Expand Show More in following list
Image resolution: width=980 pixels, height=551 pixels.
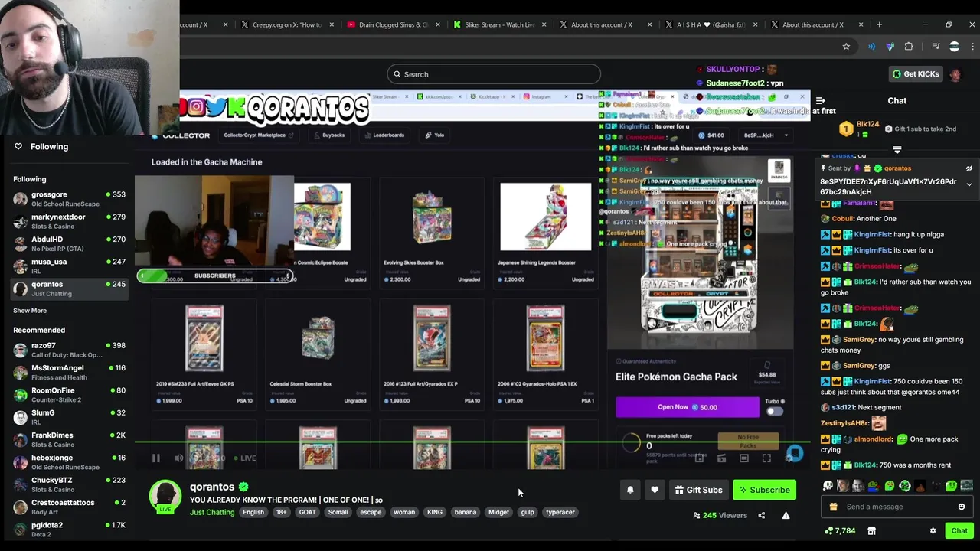[30, 311]
